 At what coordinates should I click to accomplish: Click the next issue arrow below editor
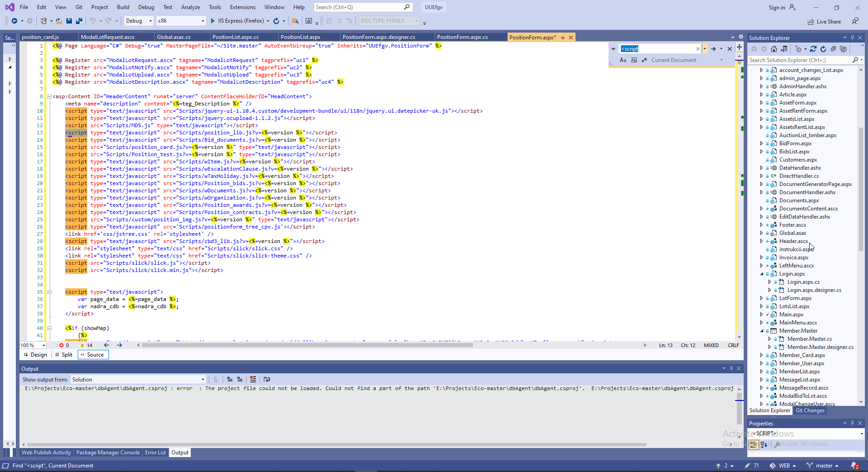click(x=119, y=345)
